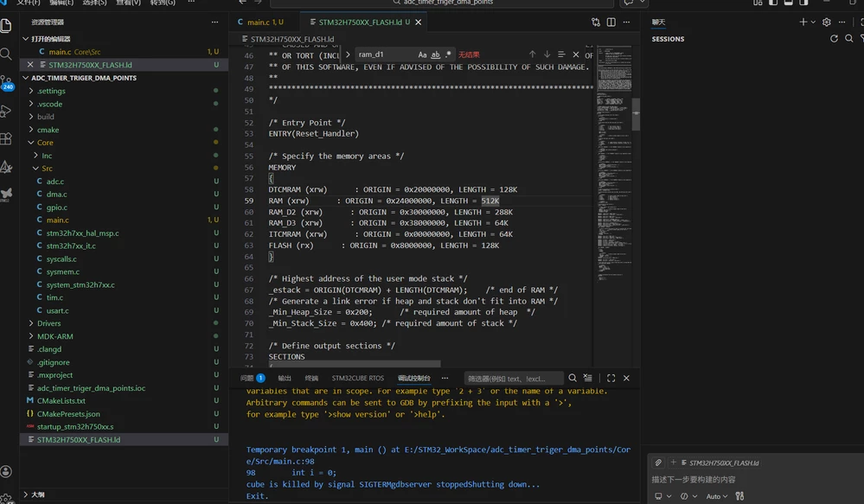The image size is (864, 504).
Task: Go to next match arrow in find widget
Action: click(547, 54)
